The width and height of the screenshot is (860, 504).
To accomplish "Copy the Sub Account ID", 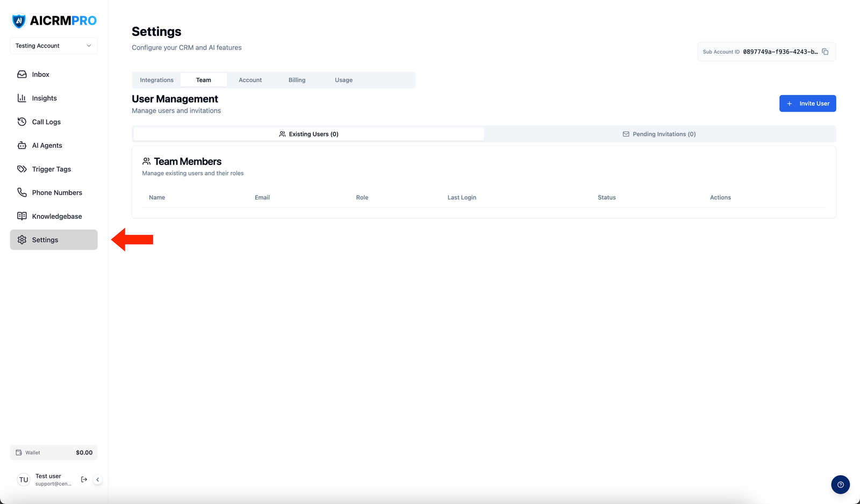I will coord(825,52).
